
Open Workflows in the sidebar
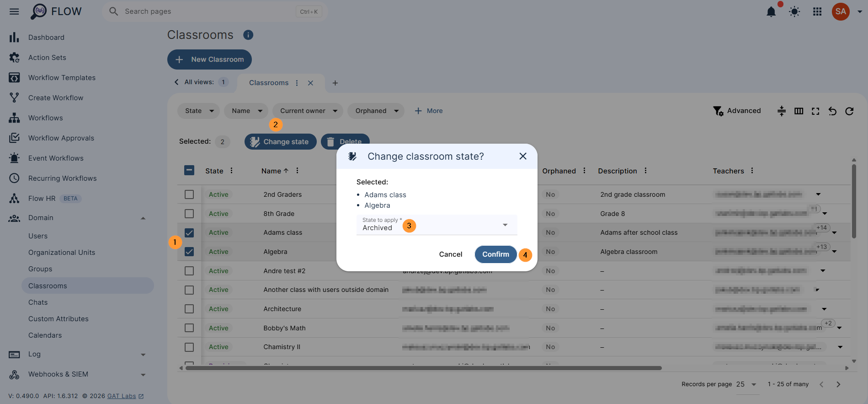(x=45, y=118)
